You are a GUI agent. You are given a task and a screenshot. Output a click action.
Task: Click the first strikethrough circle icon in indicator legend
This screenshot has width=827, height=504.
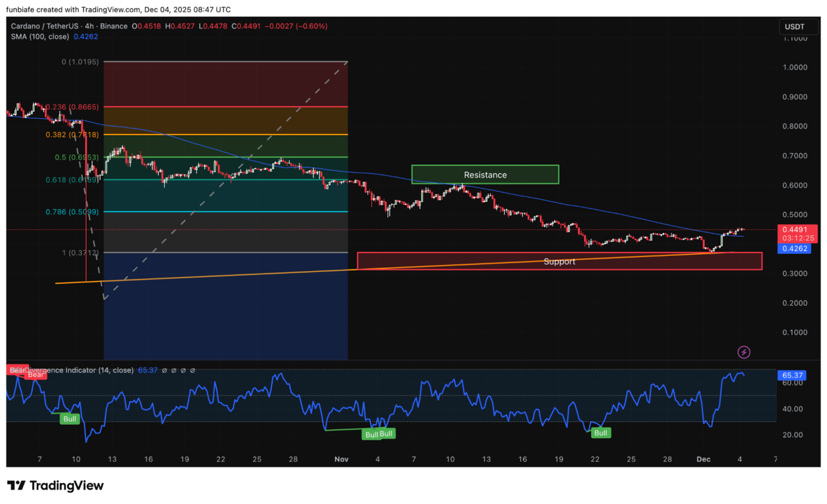[164, 369]
